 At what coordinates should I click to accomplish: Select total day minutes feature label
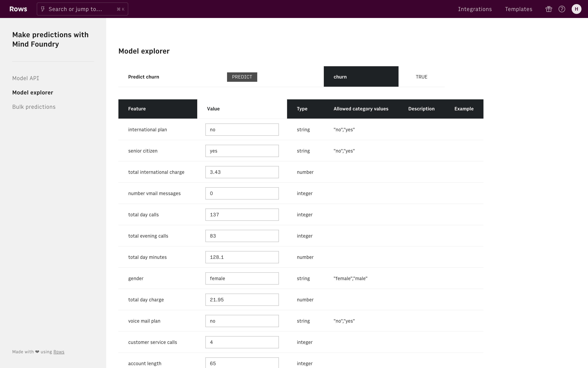click(x=147, y=257)
